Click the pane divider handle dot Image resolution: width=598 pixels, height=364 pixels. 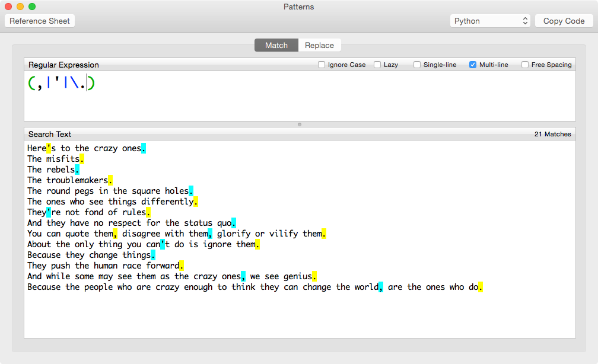pos(300,124)
